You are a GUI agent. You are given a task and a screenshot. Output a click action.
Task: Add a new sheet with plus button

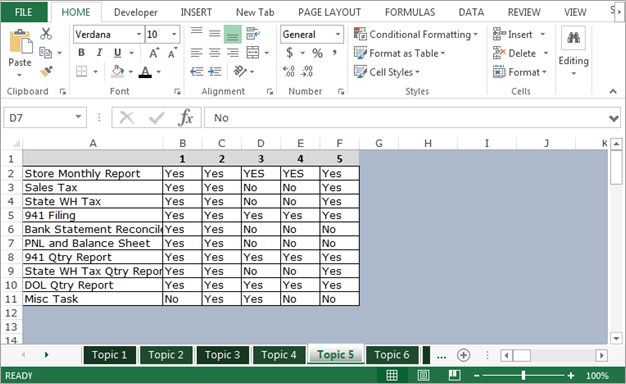463,355
